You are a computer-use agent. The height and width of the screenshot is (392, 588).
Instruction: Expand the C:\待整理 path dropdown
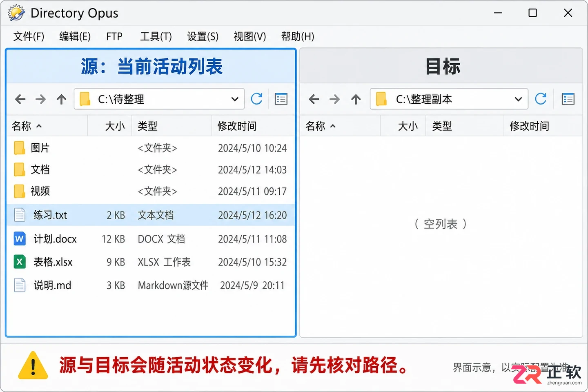click(x=235, y=99)
